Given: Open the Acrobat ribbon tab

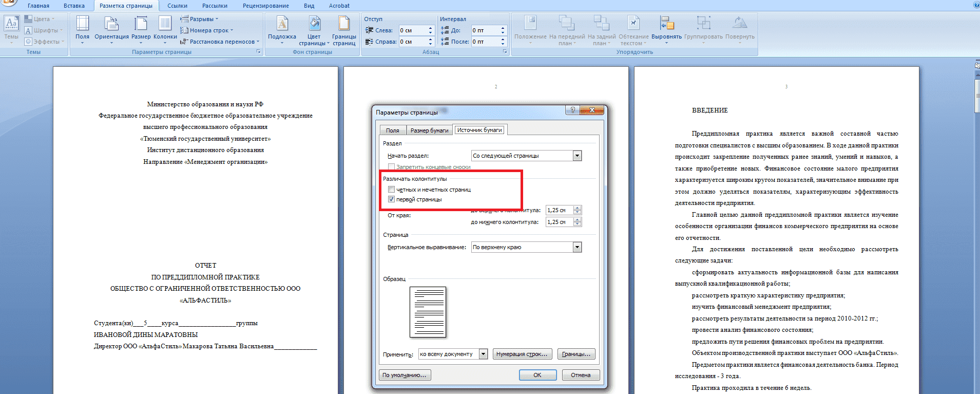Looking at the screenshot, I should click(339, 6).
